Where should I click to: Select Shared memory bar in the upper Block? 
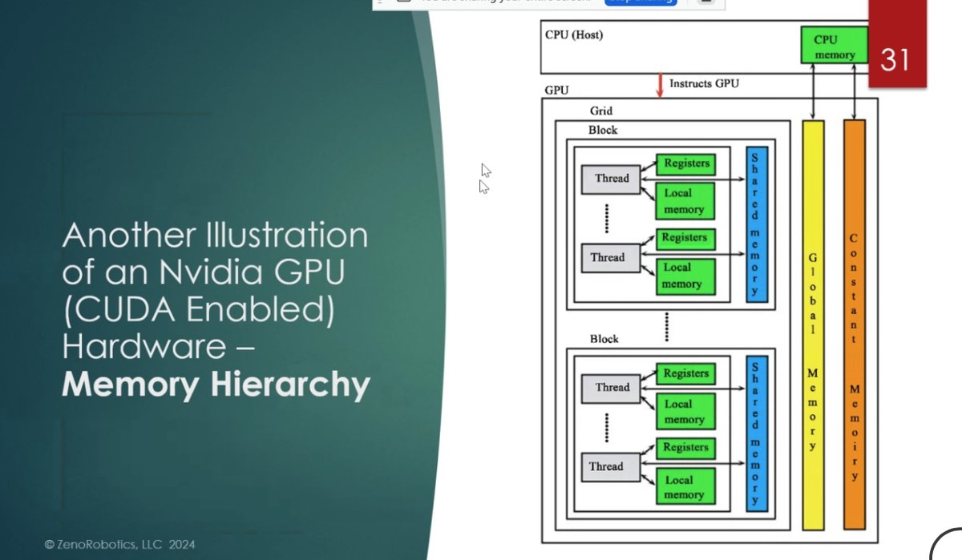[756, 224]
